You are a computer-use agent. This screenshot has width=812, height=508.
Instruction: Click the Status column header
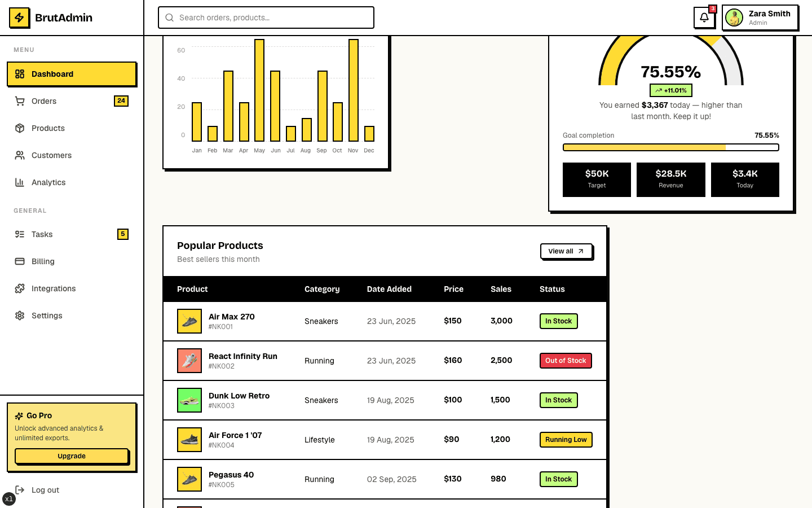pos(552,289)
